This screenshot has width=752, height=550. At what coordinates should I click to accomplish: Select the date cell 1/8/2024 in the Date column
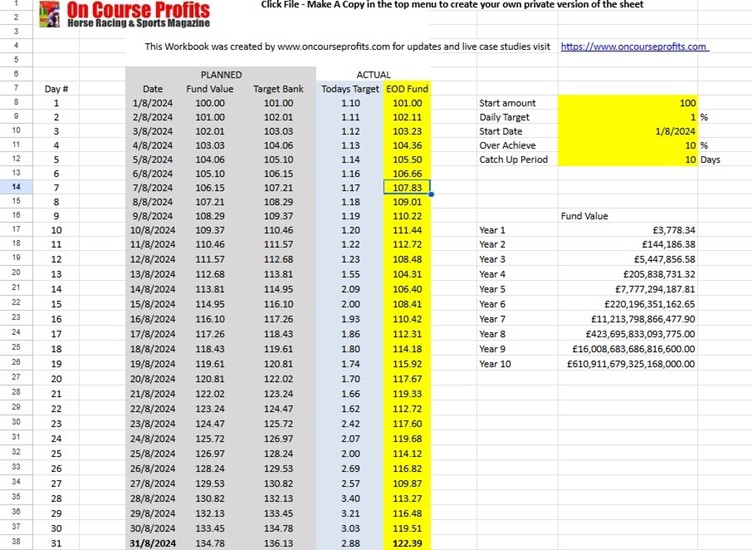click(153, 103)
